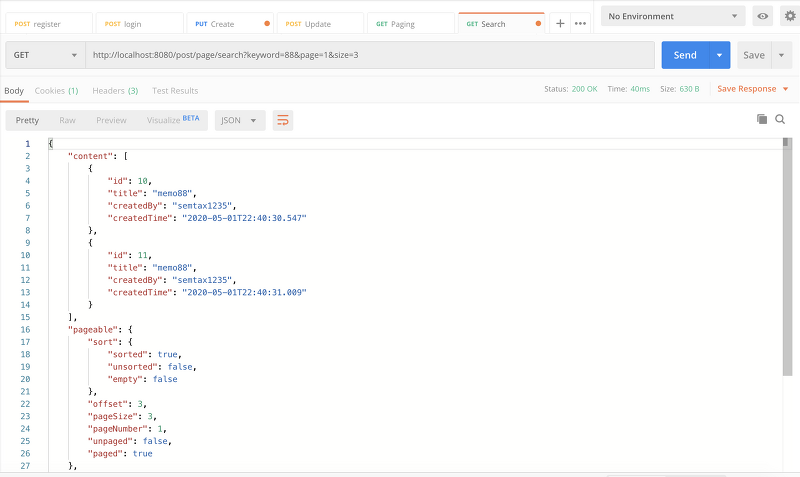Switch to the POST login tab
The height and width of the screenshot is (477, 800).
139,24
